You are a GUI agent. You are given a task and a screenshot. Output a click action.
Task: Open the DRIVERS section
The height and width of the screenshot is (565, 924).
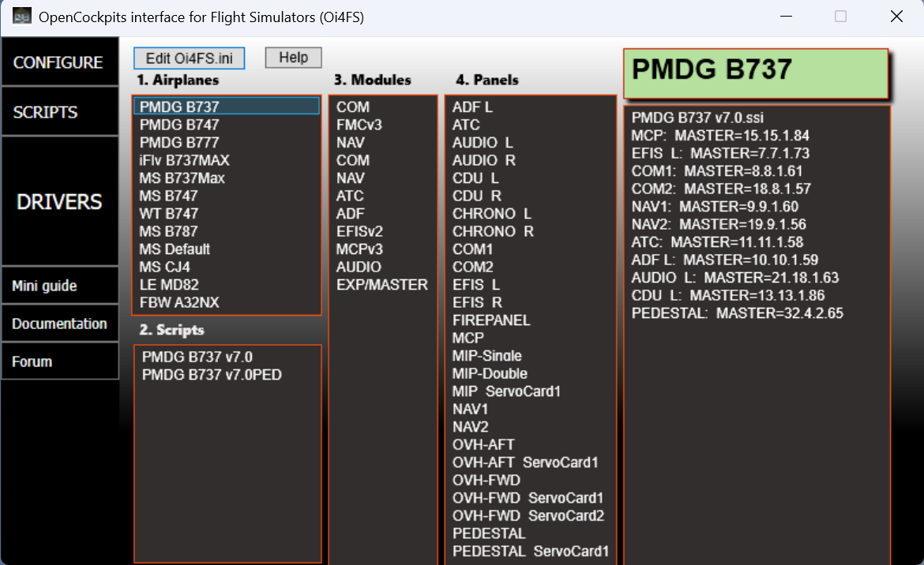pos(59,201)
